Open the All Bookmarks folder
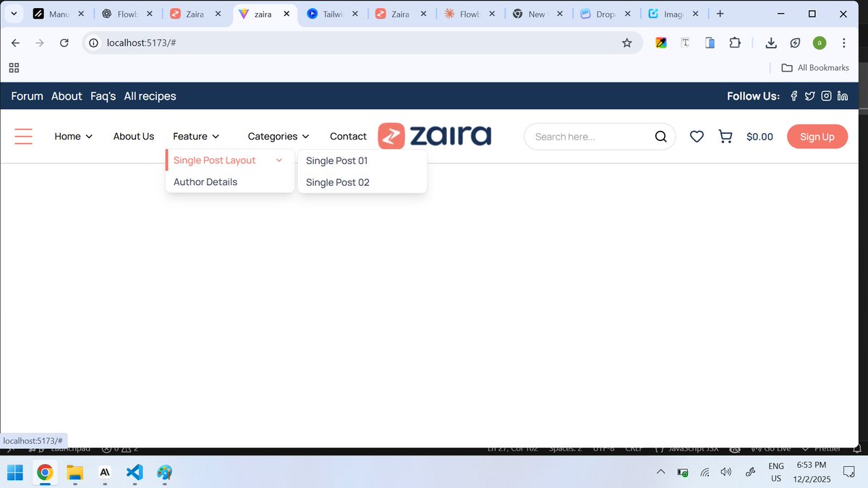868x488 pixels. click(x=815, y=68)
